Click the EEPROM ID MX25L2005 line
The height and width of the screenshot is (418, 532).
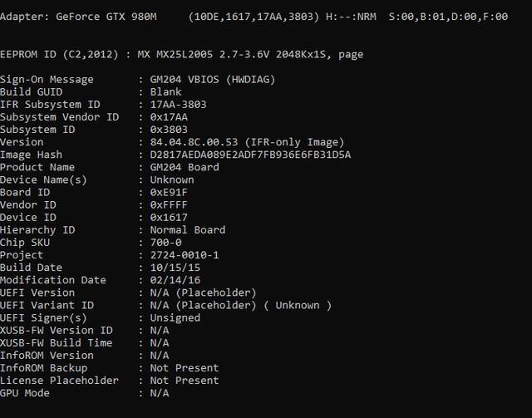(181, 54)
